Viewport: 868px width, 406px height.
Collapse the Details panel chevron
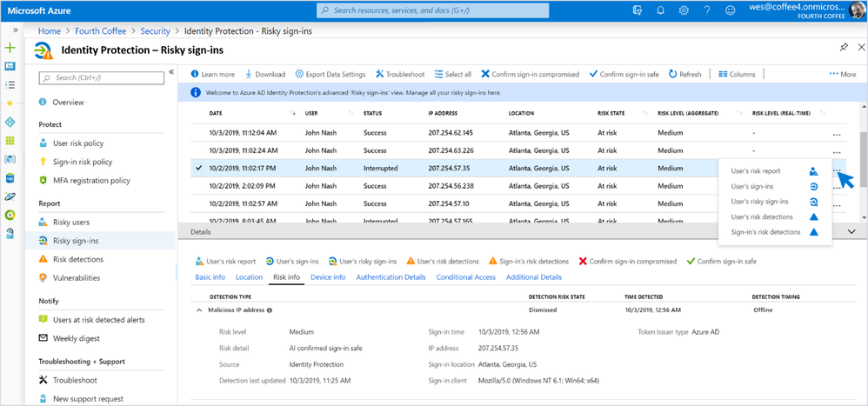[x=851, y=232]
